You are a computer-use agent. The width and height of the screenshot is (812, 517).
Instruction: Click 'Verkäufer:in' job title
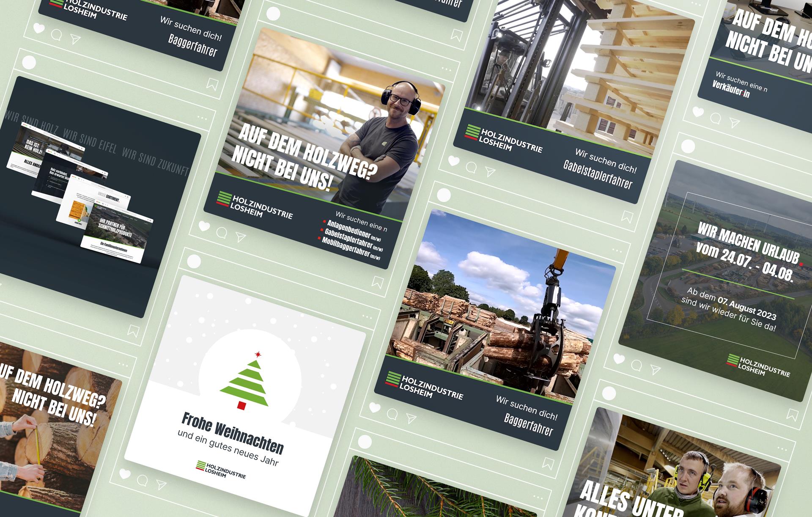pos(731,89)
